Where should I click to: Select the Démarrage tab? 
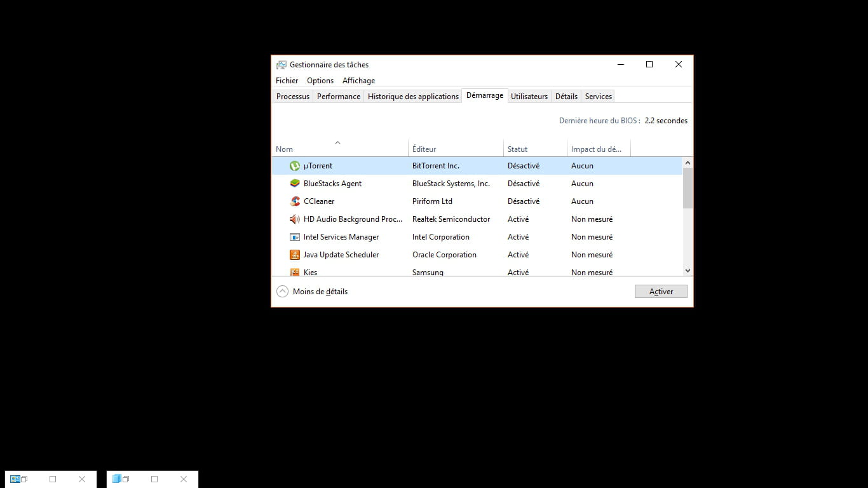pos(485,95)
